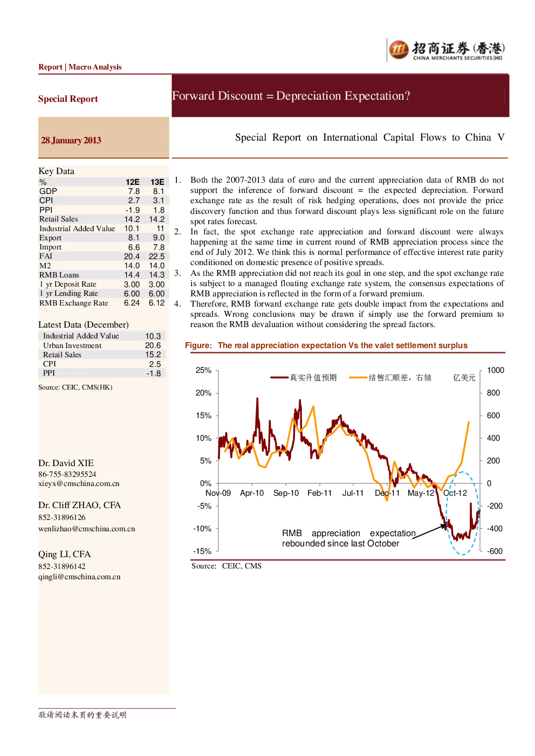
Task: Select the name 'Dr. Cliff ZHAO, CFA'
Action: point(79,505)
